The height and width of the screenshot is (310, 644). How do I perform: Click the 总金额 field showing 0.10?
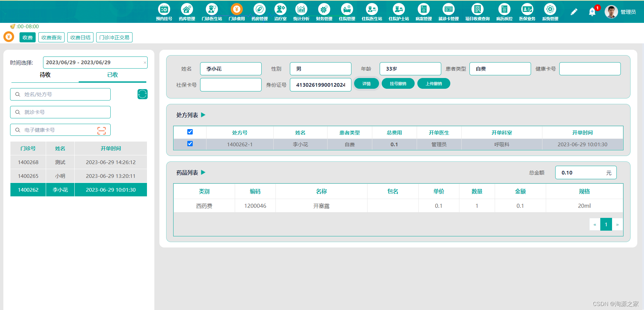pos(586,172)
